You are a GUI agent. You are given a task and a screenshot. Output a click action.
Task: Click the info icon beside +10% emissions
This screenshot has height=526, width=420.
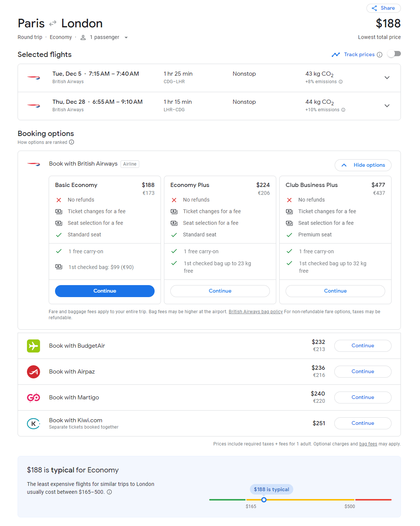(343, 110)
